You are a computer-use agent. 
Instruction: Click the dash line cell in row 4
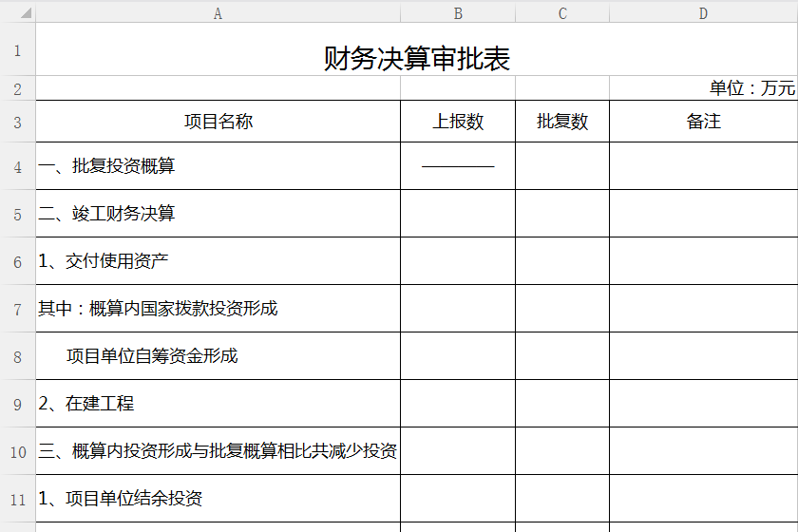tap(458, 166)
